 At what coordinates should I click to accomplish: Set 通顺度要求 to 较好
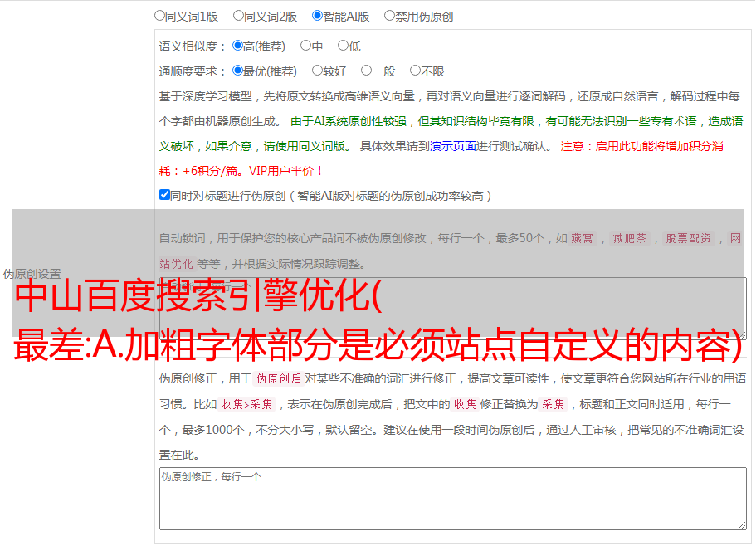[x=317, y=71]
